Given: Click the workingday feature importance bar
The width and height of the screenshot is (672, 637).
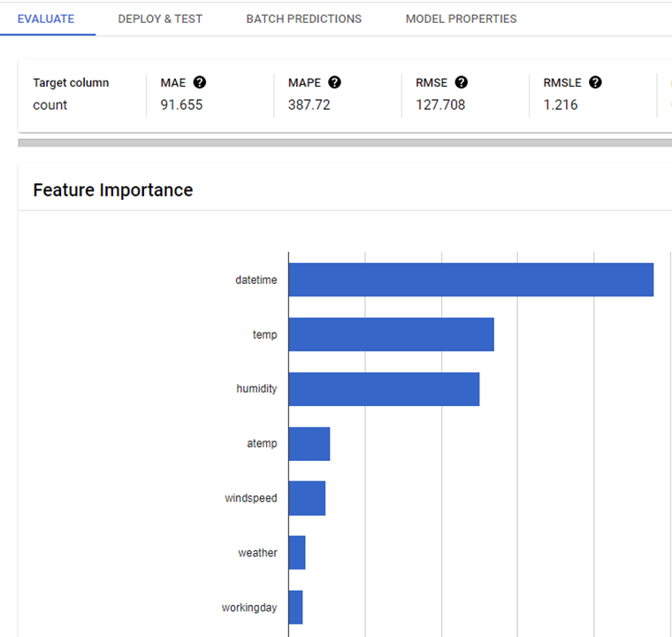Looking at the screenshot, I should [x=295, y=607].
